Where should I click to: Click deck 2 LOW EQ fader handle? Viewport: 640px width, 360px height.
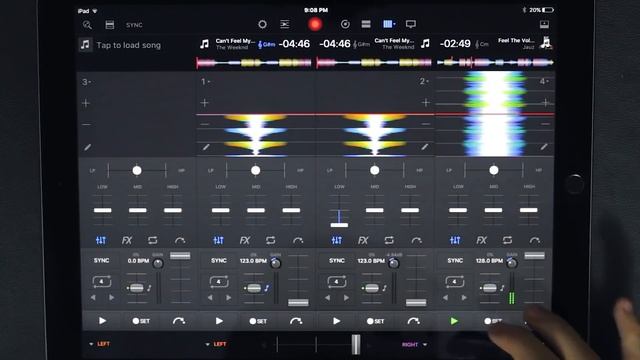click(x=339, y=225)
